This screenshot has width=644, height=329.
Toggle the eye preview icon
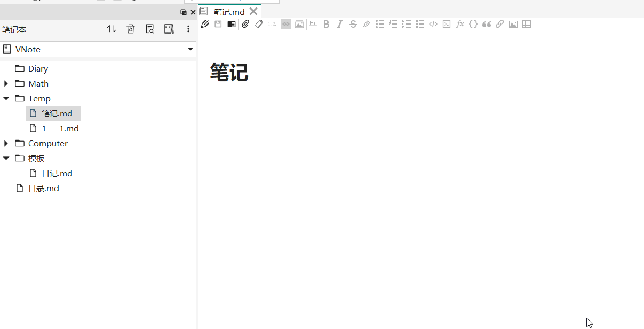click(286, 24)
